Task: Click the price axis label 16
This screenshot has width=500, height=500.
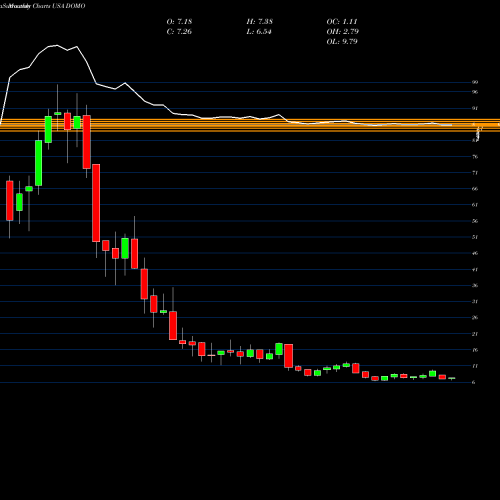Action: coord(475,350)
